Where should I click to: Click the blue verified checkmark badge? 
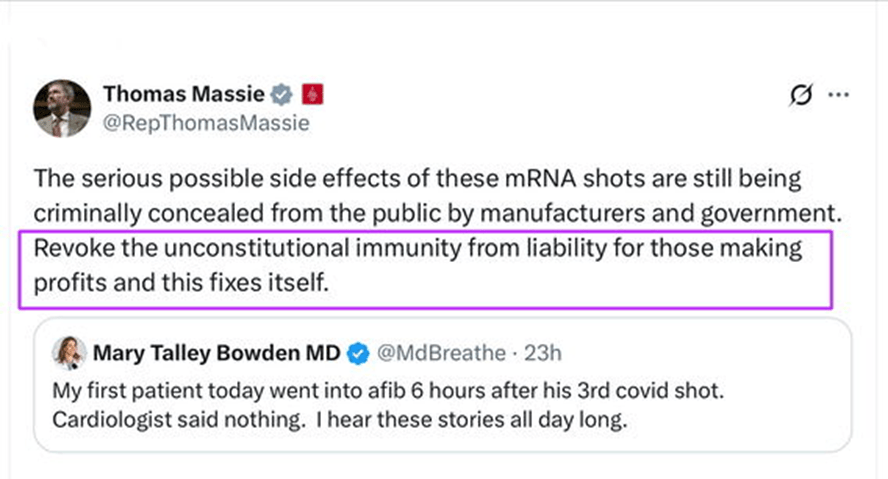pos(356,353)
